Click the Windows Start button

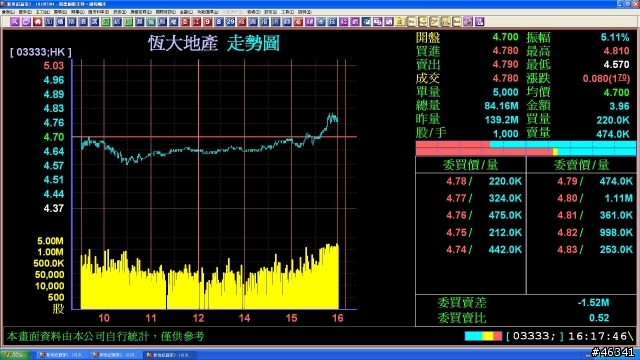pyautogui.click(x=15, y=355)
